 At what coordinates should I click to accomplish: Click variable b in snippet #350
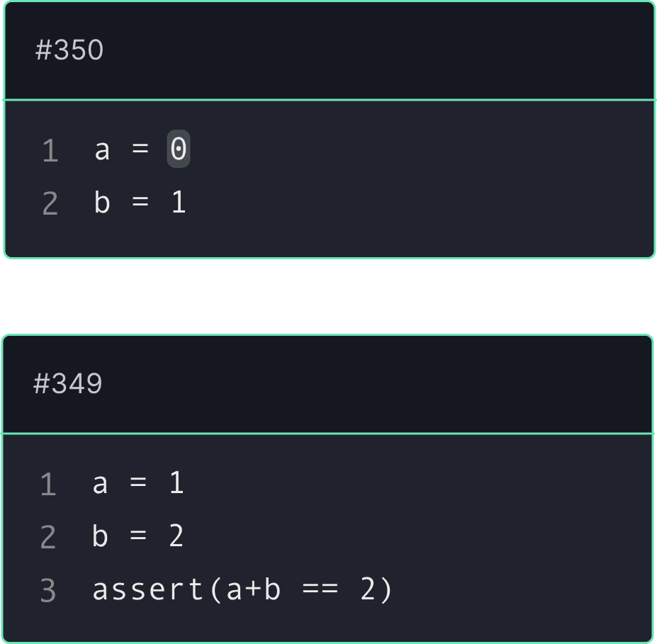(102, 203)
